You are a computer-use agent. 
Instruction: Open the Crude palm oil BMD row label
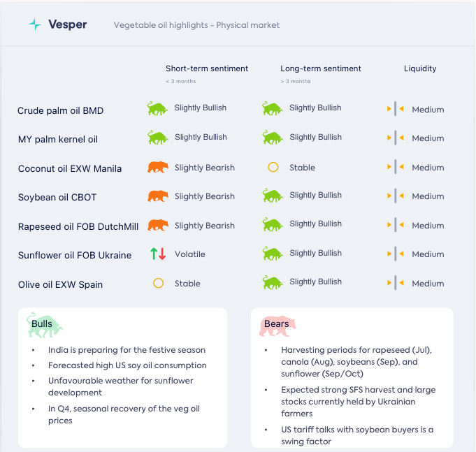coord(61,110)
